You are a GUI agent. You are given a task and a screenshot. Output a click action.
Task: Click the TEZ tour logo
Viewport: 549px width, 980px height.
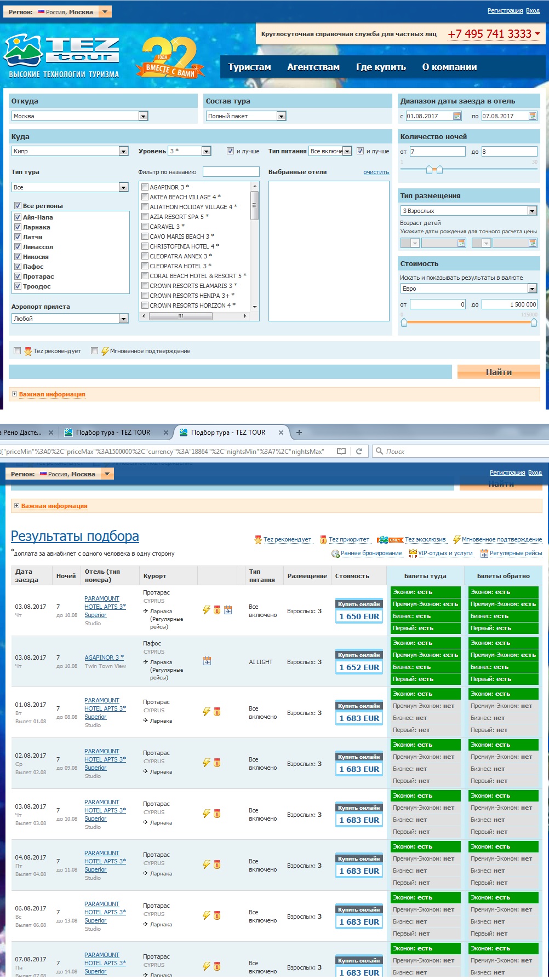pos(61,55)
